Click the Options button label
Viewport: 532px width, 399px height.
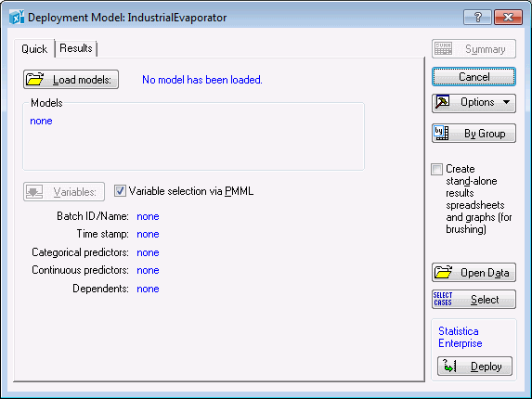[x=477, y=102]
